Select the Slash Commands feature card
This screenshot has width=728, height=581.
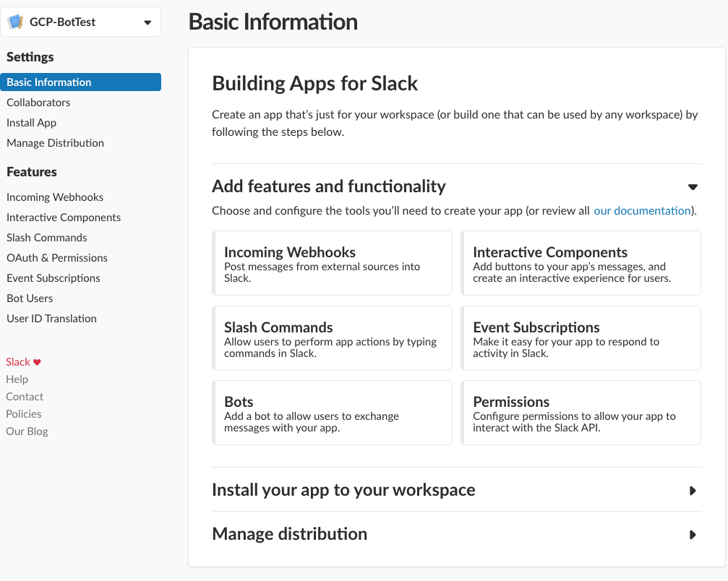(x=333, y=338)
